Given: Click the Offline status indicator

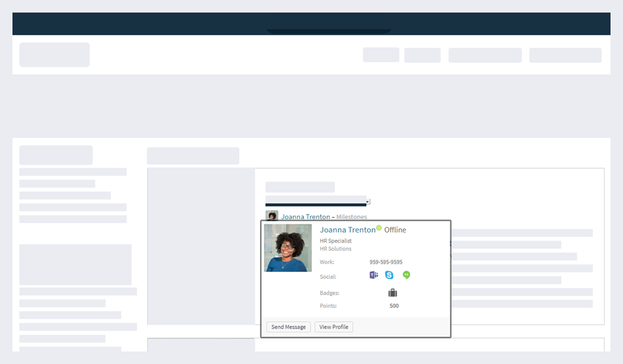Looking at the screenshot, I should 395,229.
